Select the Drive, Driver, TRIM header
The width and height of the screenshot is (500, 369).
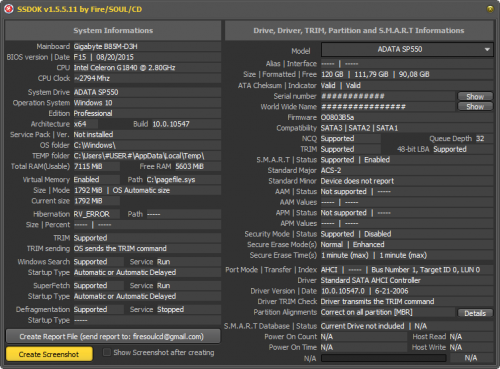359,31
